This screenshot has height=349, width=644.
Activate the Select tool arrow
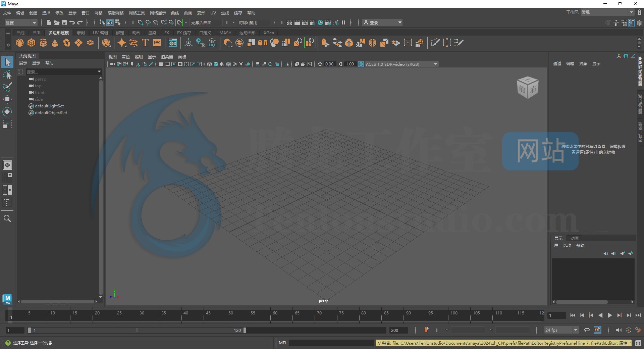7,62
